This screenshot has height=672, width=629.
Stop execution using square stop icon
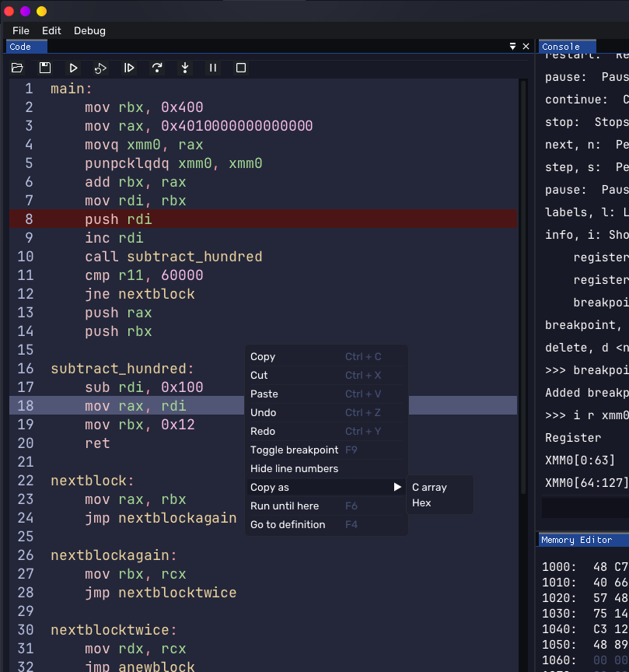pyautogui.click(x=241, y=68)
